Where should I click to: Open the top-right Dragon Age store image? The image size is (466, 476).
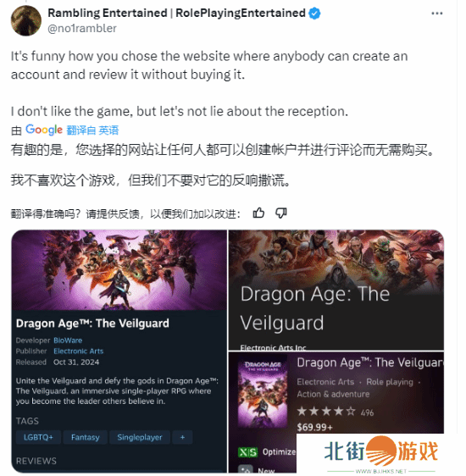point(336,290)
